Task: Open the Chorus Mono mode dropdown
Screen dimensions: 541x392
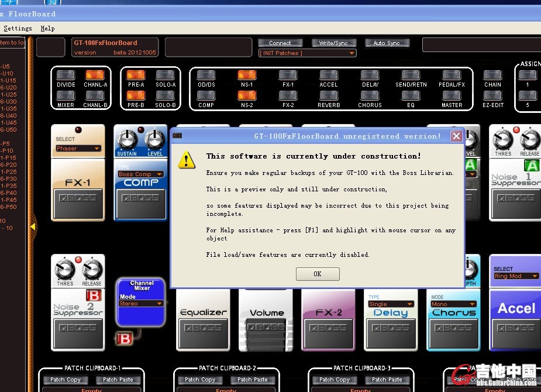Action: tap(453, 304)
